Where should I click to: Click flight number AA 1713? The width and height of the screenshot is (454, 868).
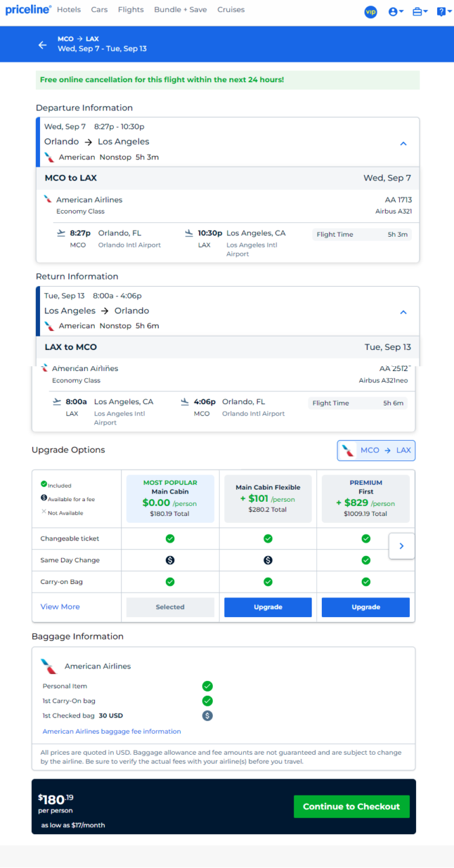click(x=398, y=200)
